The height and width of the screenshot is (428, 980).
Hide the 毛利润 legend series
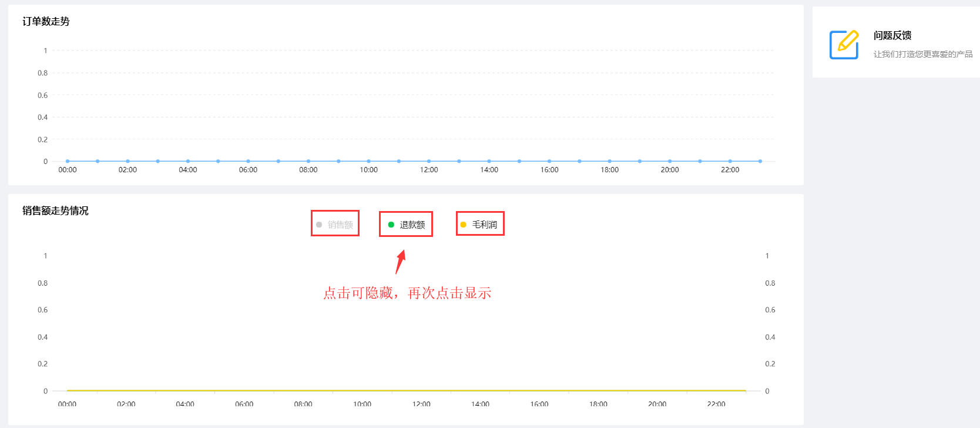coord(485,225)
